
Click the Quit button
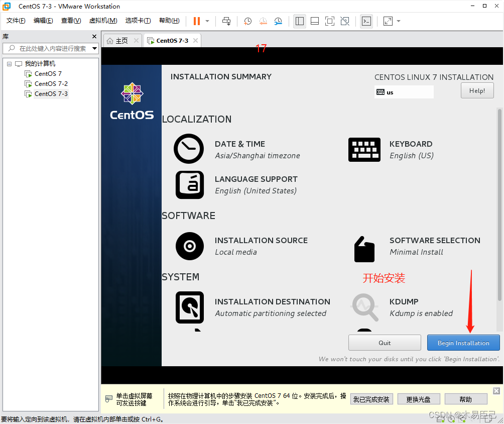pos(385,343)
